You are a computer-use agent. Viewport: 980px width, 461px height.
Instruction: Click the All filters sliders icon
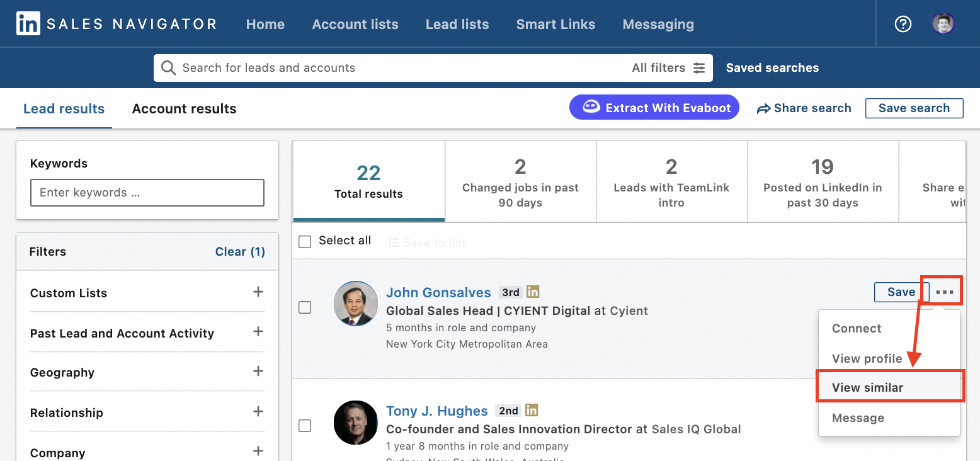pos(699,68)
